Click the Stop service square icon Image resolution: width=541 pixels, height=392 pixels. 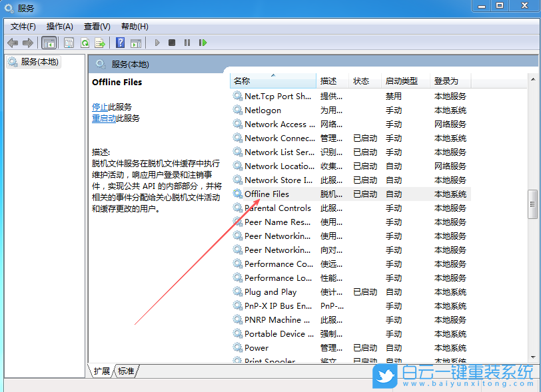coord(172,43)
